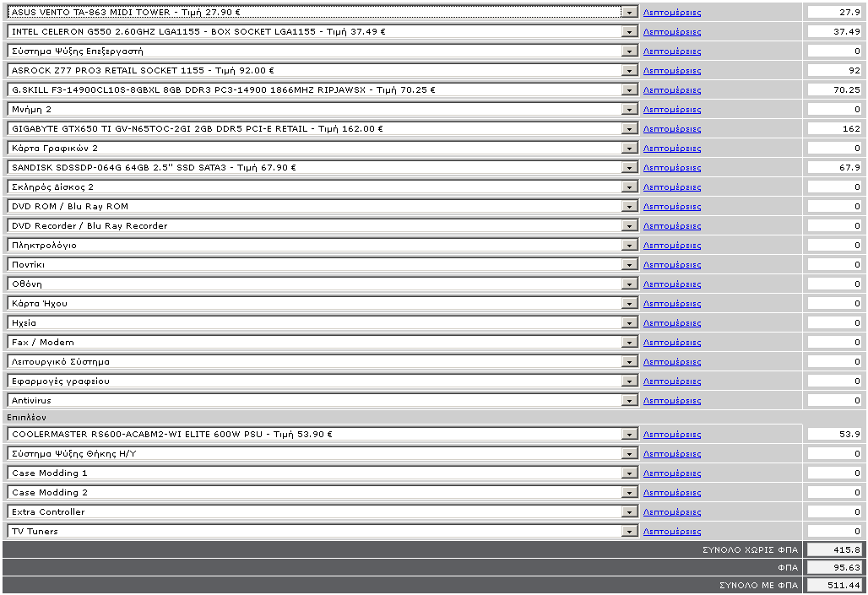Viewport: 868px width, 595px height.
Task: Open Λεπτομέρειες link for Antivirus row
Action: tap(672, 400)
